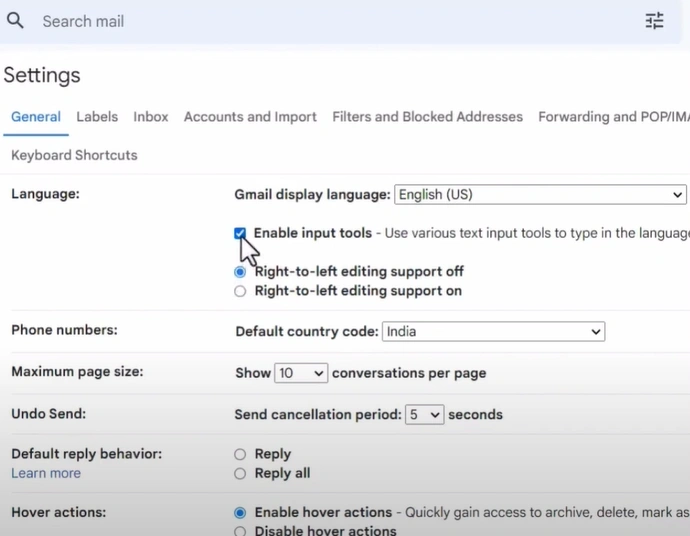Uncheck the Enable input tools checkbox

tap(240, 233)
